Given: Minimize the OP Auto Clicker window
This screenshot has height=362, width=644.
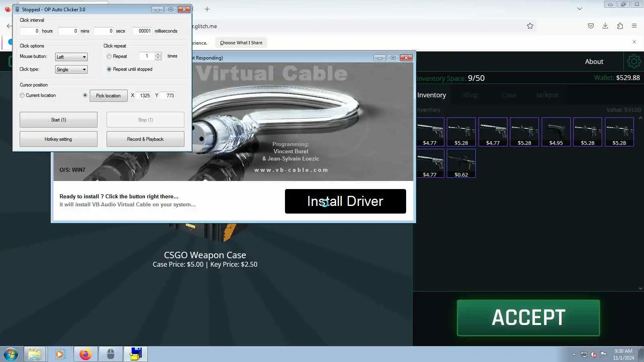Looking at the screenshot, I should point(157,9).
